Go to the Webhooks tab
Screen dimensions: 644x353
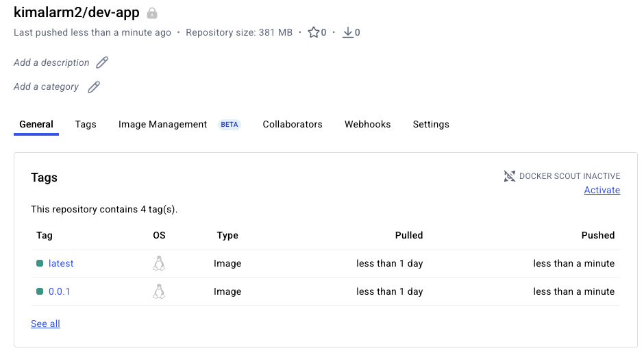click(x=368, y=124)
